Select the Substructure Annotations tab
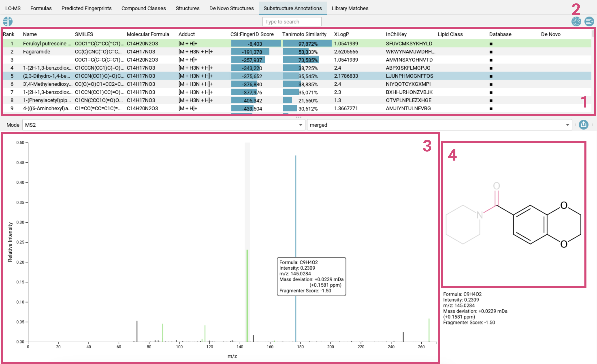 tap(293, 8)
